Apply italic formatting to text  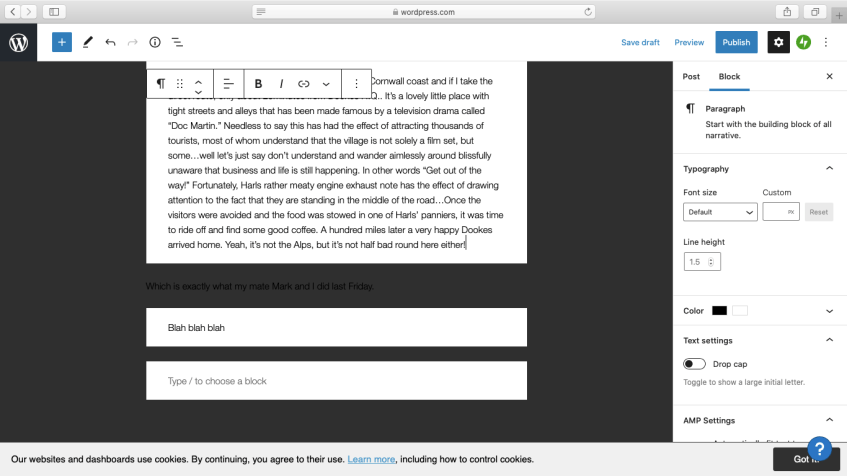tap(281, 84)
